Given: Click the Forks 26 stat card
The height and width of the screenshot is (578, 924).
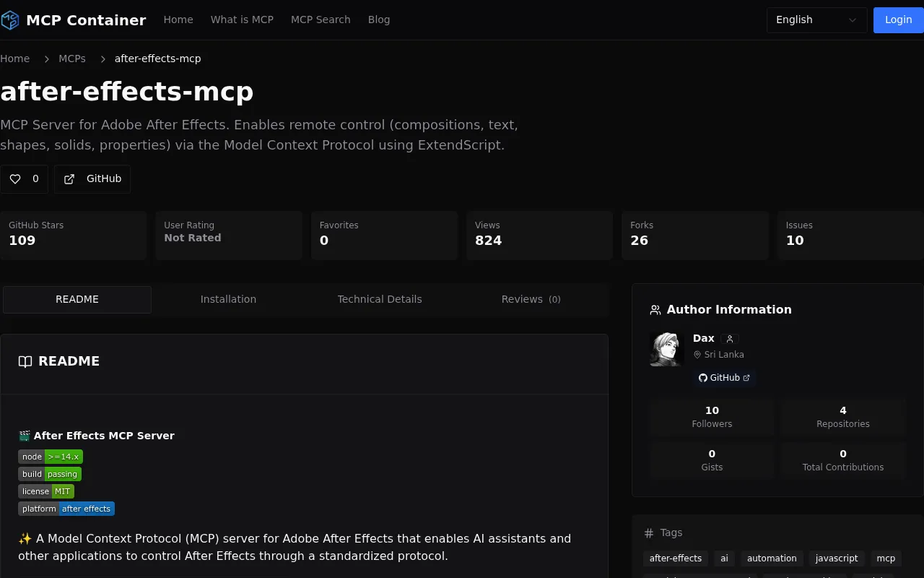Looking at the screenshot, I should point(695,236).
